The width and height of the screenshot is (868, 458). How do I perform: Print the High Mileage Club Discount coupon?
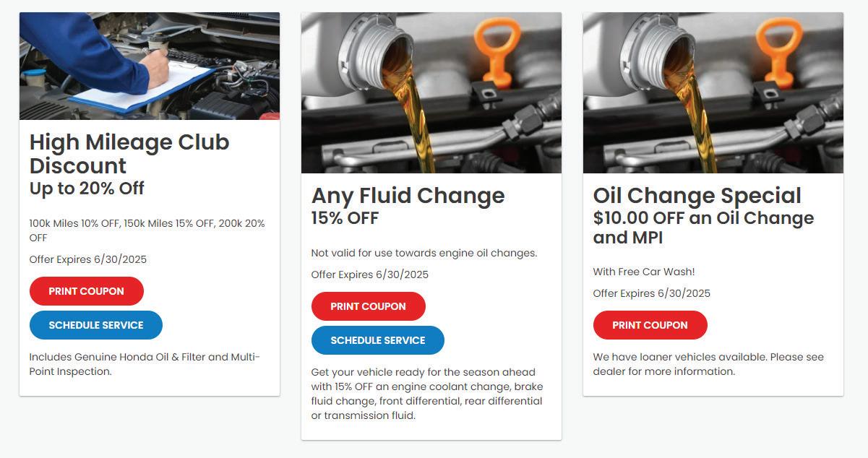pos(87,291)
